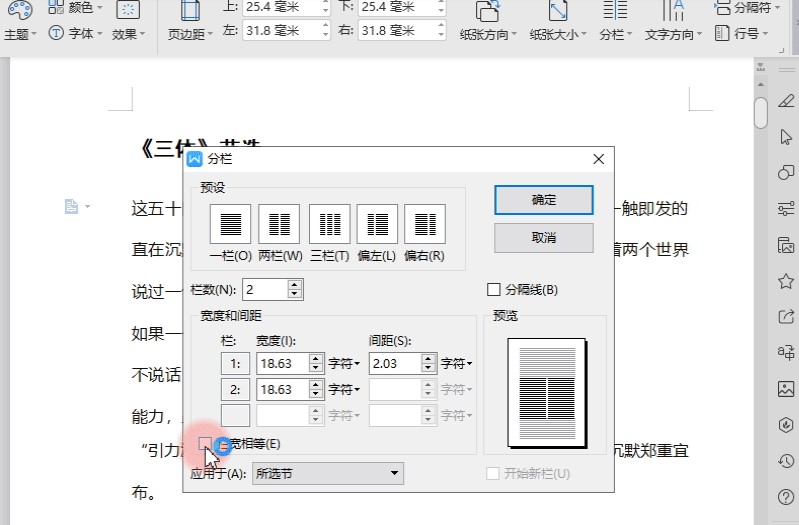Screen dimensions: 799x525
Task: Open the settings sliders sidebar panel
Action: [x=786, y=208]
